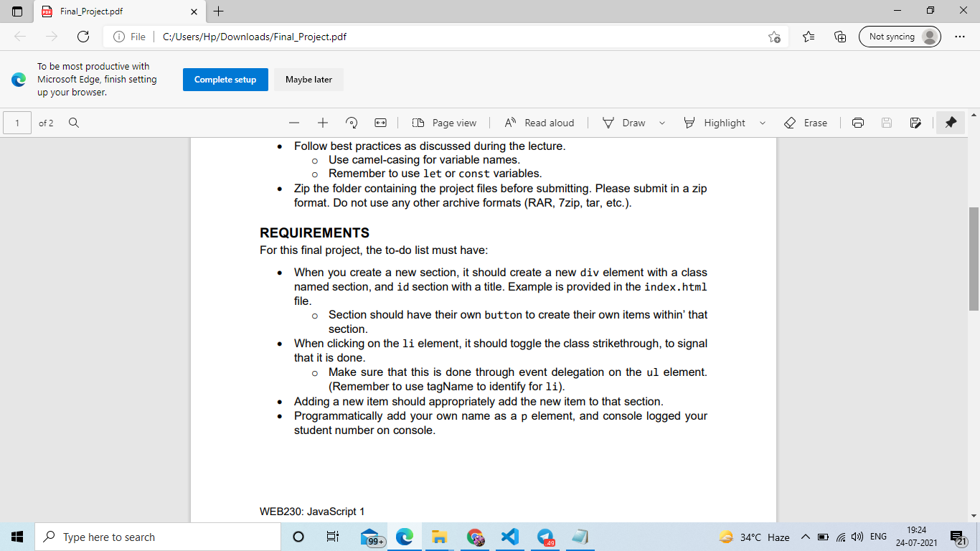Unpin the PDF toolbar
Image resolution: width=980 pixels, height=551 pixels.
click(951, 123)
